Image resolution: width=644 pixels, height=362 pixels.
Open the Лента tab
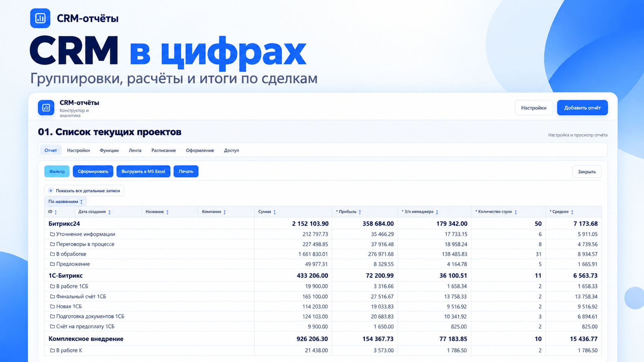tap(135, 150)
